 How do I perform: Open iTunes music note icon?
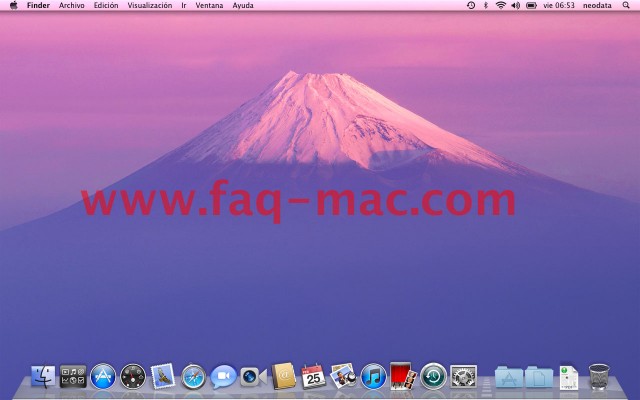coord(373,376)
